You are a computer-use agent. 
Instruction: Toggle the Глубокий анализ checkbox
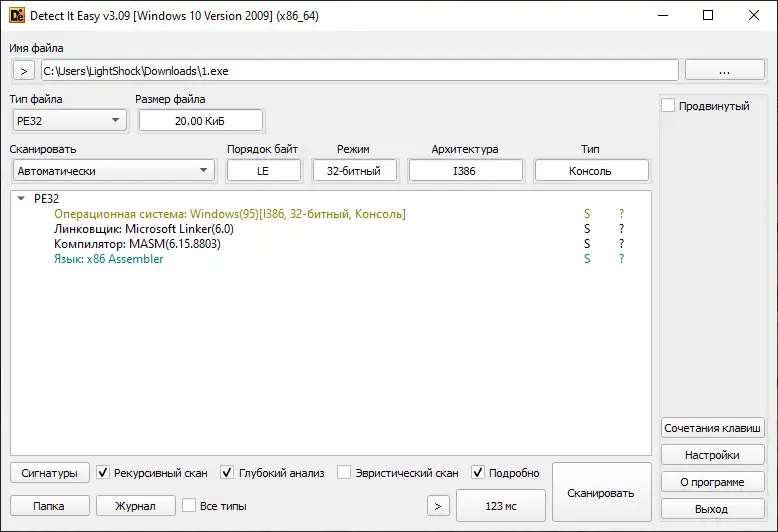227,472
